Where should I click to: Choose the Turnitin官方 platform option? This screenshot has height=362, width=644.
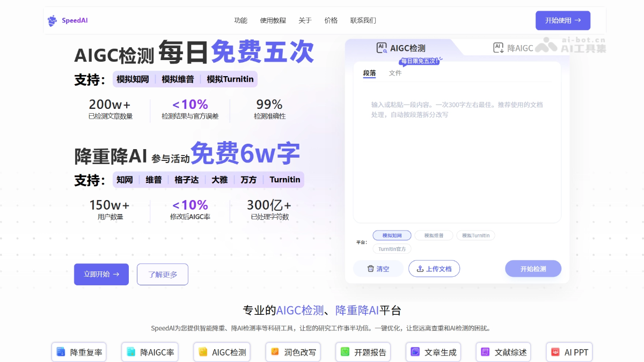tap(392, 249)
